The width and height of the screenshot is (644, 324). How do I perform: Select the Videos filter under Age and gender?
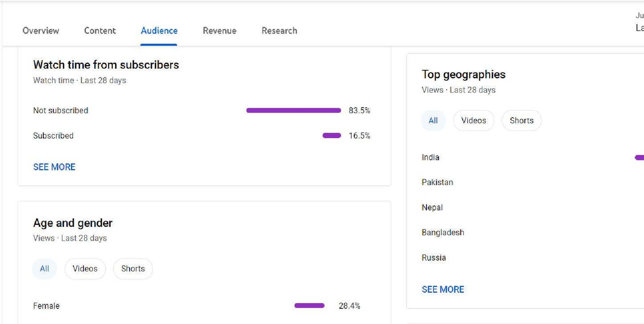coord(85,269)
